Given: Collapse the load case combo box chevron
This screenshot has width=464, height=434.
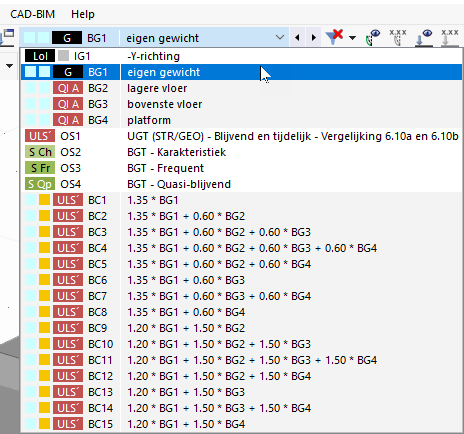Looking at the screenshot, I should click(x=280, y=37).
